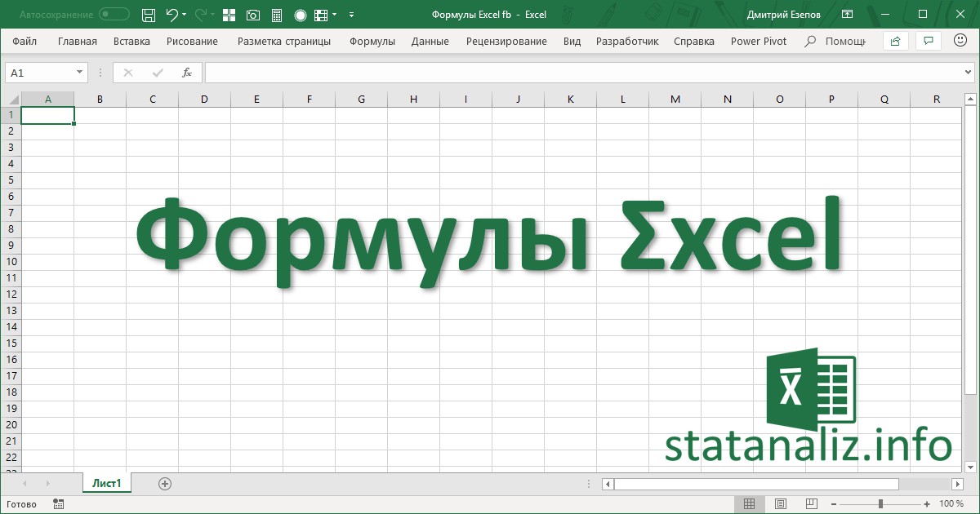Viewport: 980px width, 514px height.
Task: Click the ribbon display options icon
Action: (x=849, y=15)
